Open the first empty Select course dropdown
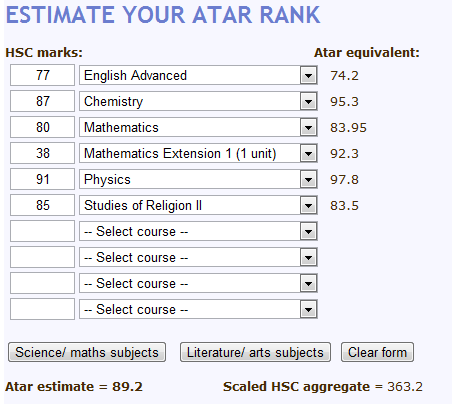 tap(198, 231)
